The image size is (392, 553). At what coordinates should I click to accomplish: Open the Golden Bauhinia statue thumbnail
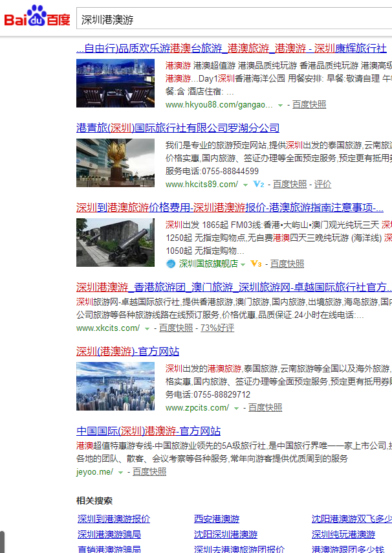[x=116, y=163]
